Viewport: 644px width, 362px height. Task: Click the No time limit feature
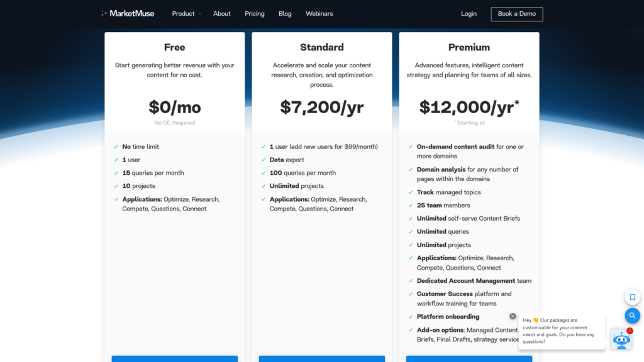point(140,146)
